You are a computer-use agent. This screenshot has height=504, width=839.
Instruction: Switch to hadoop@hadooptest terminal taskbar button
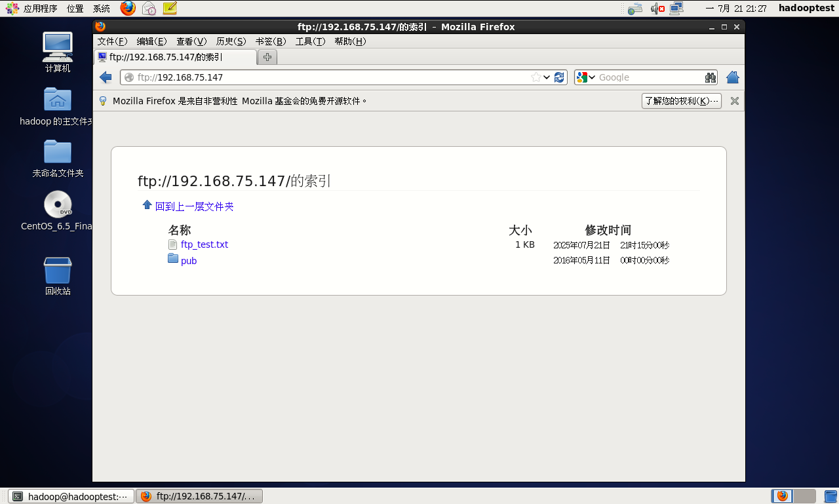click(71, 496)
